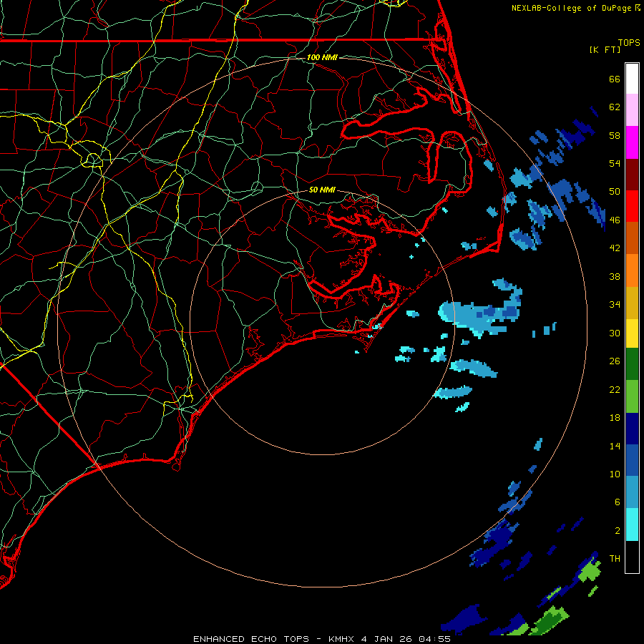
Task: Select the yellow legend color segment
Action: click(x=632, y=333)
